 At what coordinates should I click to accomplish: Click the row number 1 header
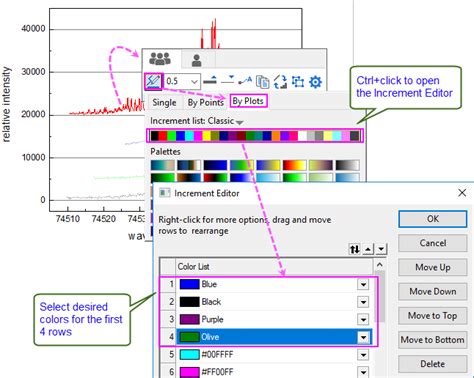pos(168,284)
